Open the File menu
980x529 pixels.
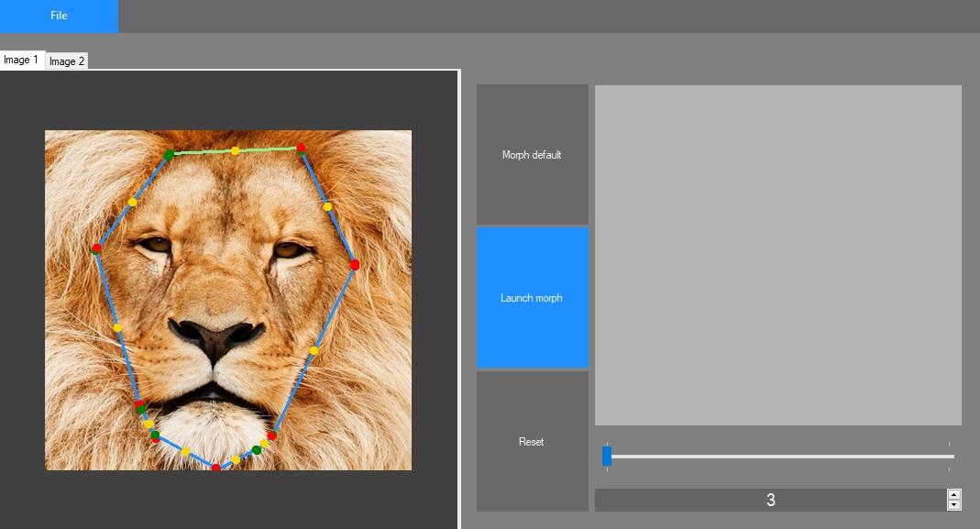pos(59,16)
